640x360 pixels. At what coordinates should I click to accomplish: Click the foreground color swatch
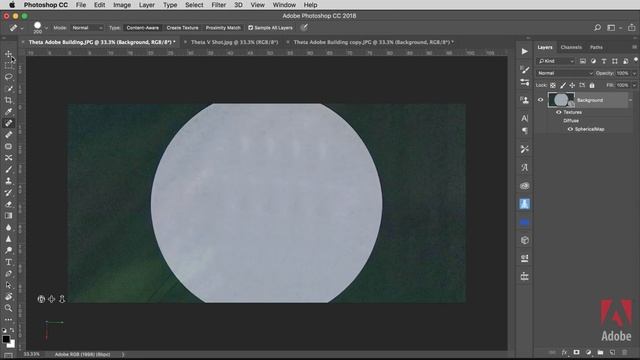click(6, 339)
